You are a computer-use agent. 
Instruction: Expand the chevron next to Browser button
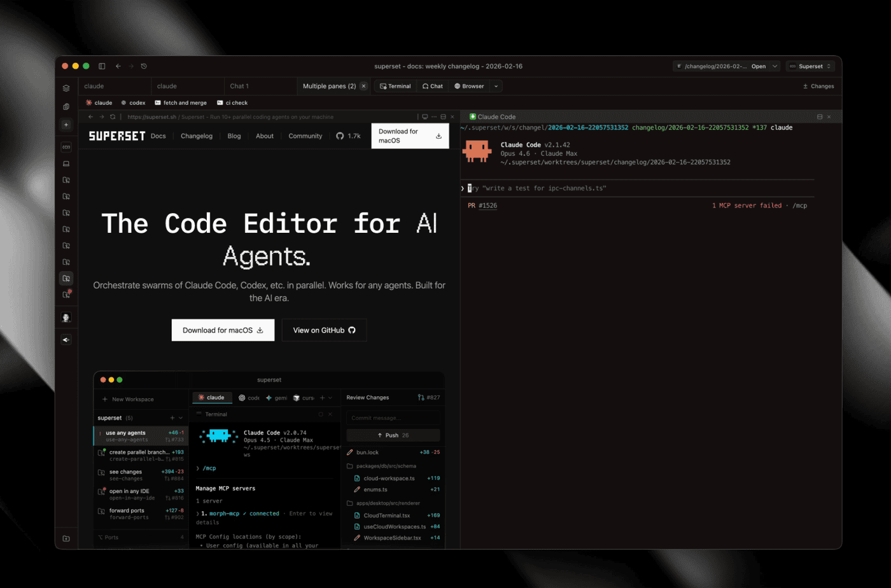pos(496,86)
